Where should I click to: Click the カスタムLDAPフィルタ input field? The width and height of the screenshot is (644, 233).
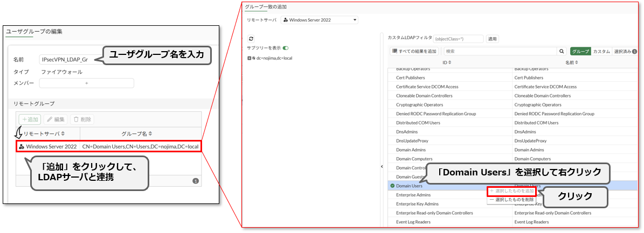pos(458,39)
